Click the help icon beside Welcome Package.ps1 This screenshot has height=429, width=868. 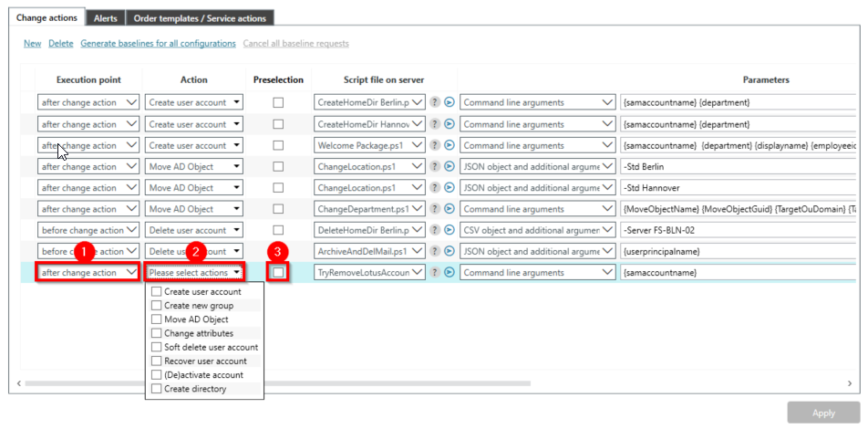pyautogui.click(x=435, y=145)
